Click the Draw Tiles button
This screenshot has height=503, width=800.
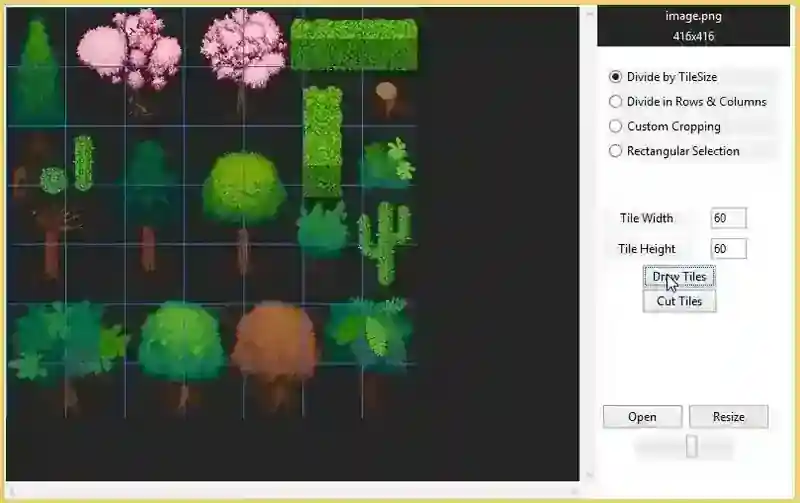(x=679, y=277)
